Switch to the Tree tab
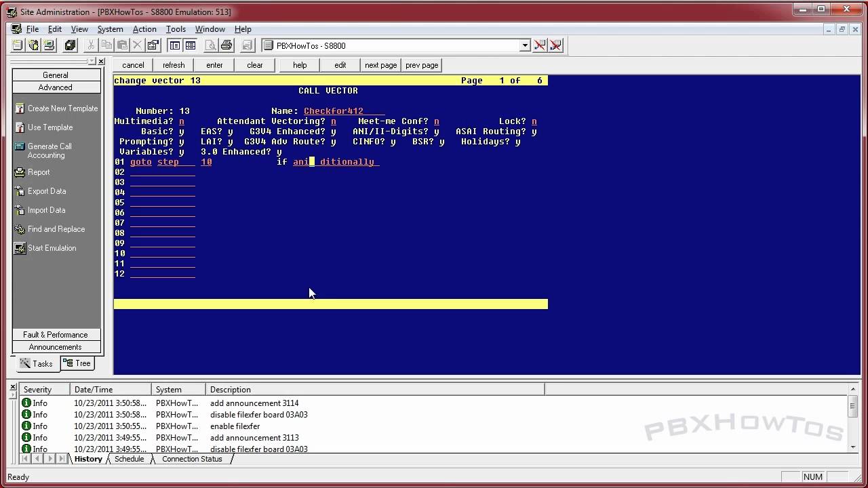 click(x=77, y=363)
